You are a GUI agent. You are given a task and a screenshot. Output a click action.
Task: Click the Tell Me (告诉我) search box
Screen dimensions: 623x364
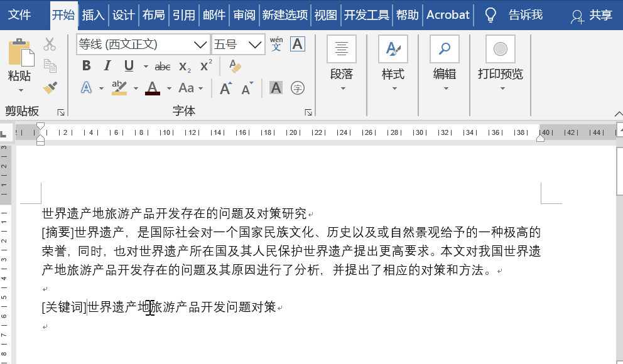pyautogui.click(x=525, y=14)
